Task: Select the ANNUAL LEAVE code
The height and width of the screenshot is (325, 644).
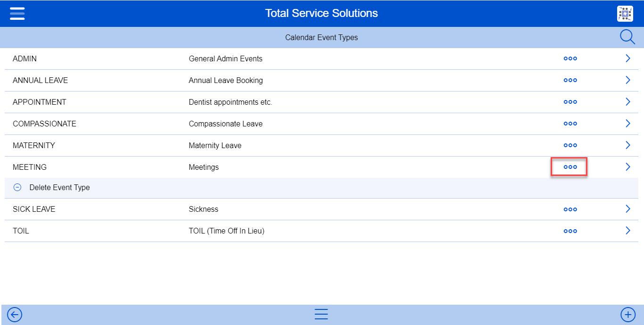Action: [40, 81]
